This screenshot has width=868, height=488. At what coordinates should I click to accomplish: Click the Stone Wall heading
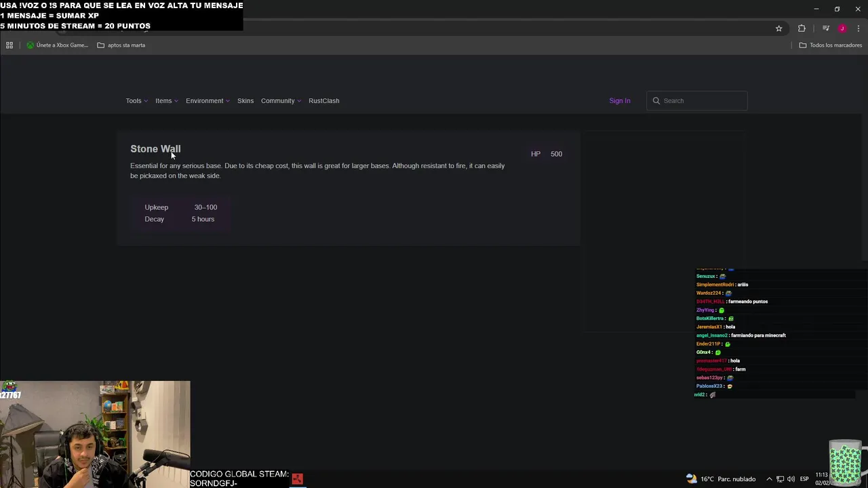(155, 149)
